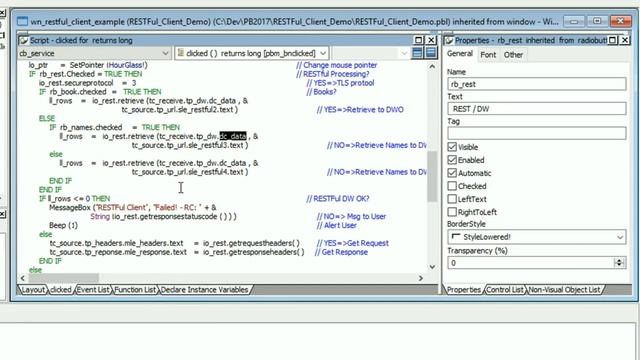
Task: Open the Function List tab
Action: (135, 290)
